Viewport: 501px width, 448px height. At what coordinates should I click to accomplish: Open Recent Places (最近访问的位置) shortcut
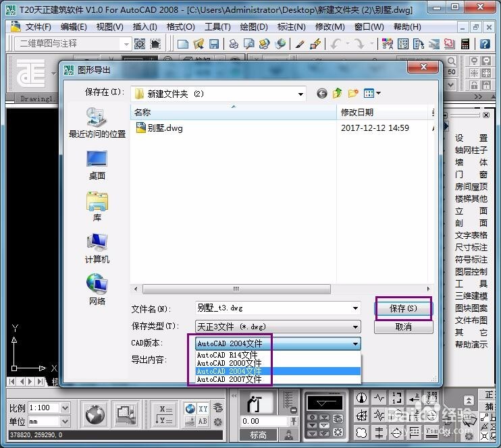tap(97, 123)
